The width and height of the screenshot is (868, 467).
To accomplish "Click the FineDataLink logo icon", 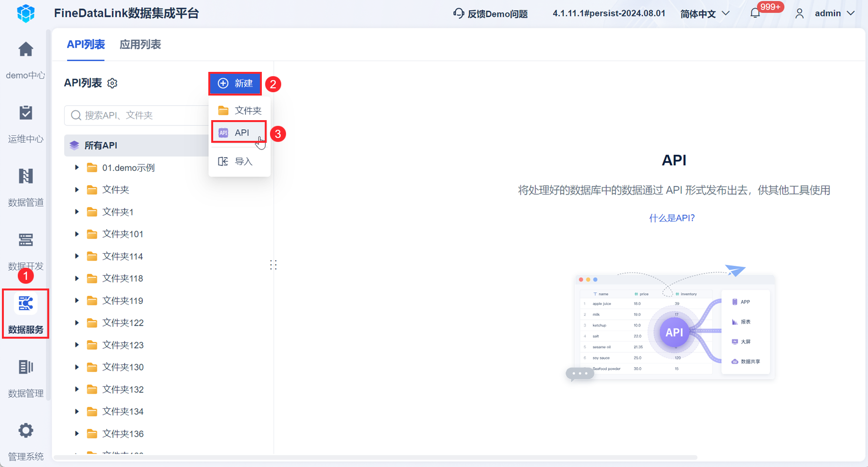I will click(x=26, y=14).
